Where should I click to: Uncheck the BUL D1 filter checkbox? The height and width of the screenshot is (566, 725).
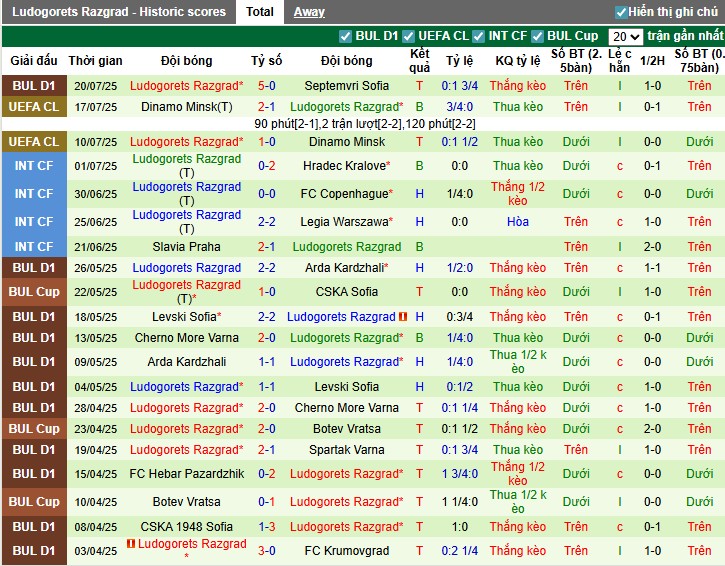click(x=345, y=36)
